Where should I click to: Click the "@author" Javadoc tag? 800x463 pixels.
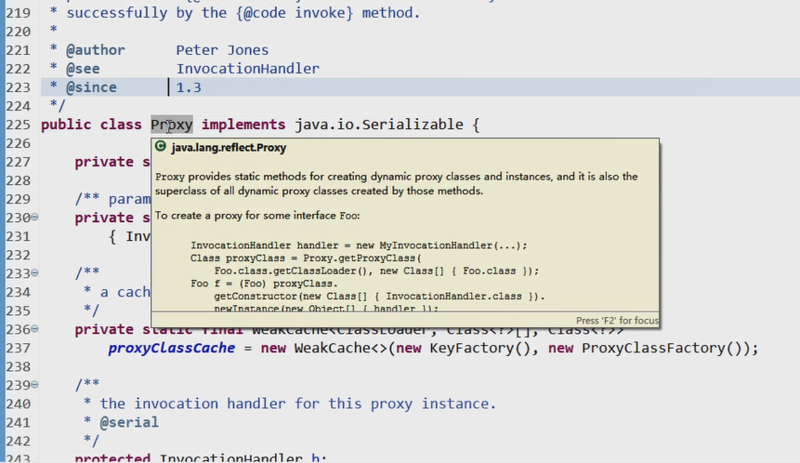(x=95, y=50)
